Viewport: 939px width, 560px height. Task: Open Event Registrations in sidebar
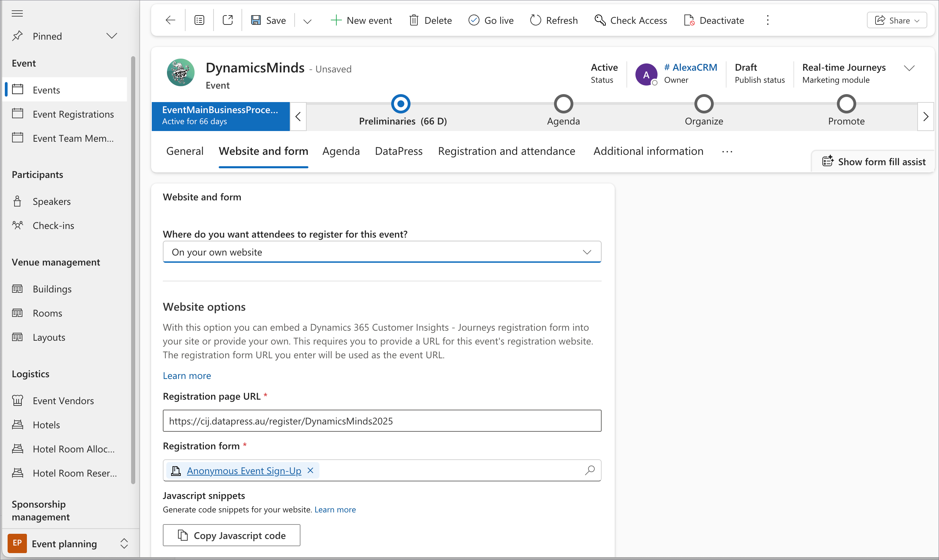click(65, 114)
